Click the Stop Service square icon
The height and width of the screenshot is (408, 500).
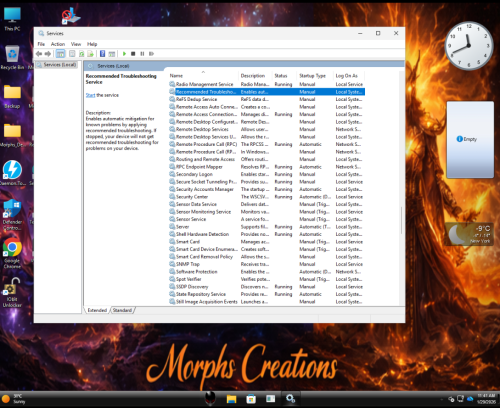[133, 54]
